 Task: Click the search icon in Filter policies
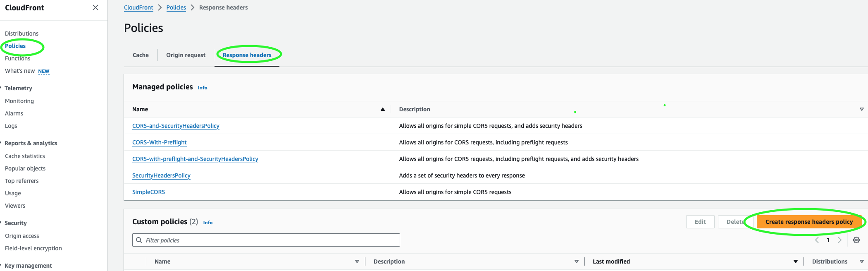(139, 240)
